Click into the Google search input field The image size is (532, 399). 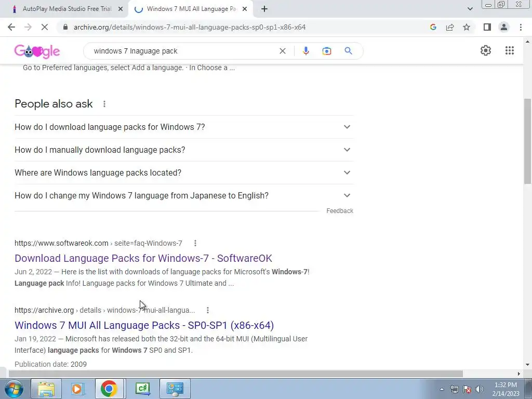[x=183, y=51]
